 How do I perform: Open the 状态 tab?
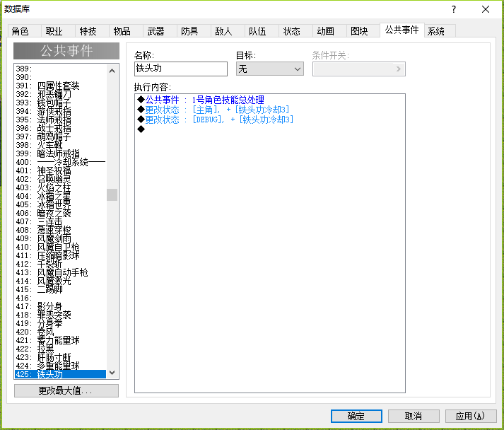coord(295,31)
